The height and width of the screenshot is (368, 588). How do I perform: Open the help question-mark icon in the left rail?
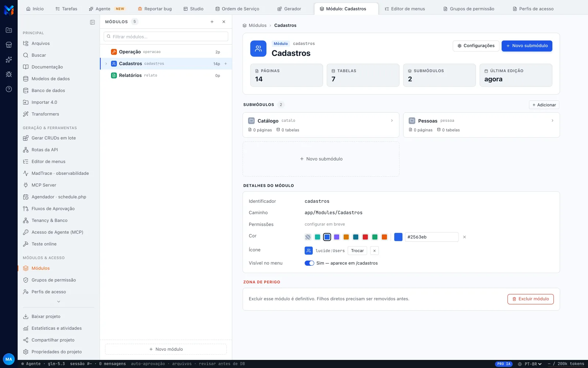pyautogui.click(x=9, y=89)
